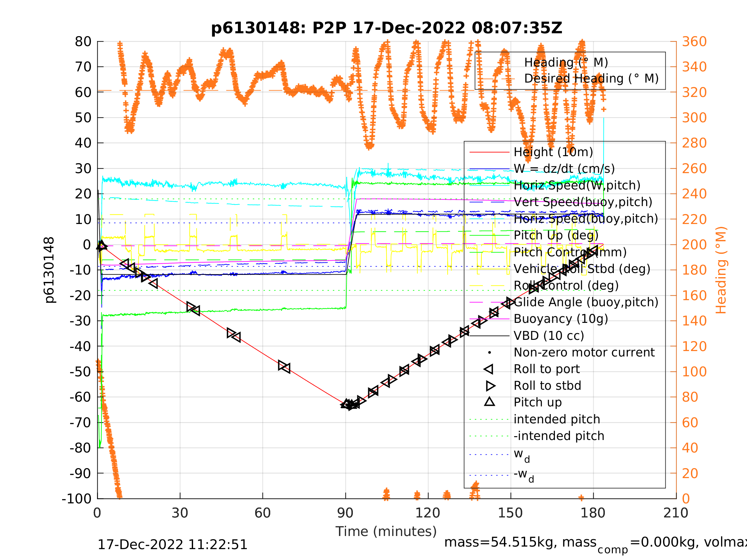
Task: Click the Buoyancy (10g) legend label
Action: pyautogui.click(x=561, y=319)
